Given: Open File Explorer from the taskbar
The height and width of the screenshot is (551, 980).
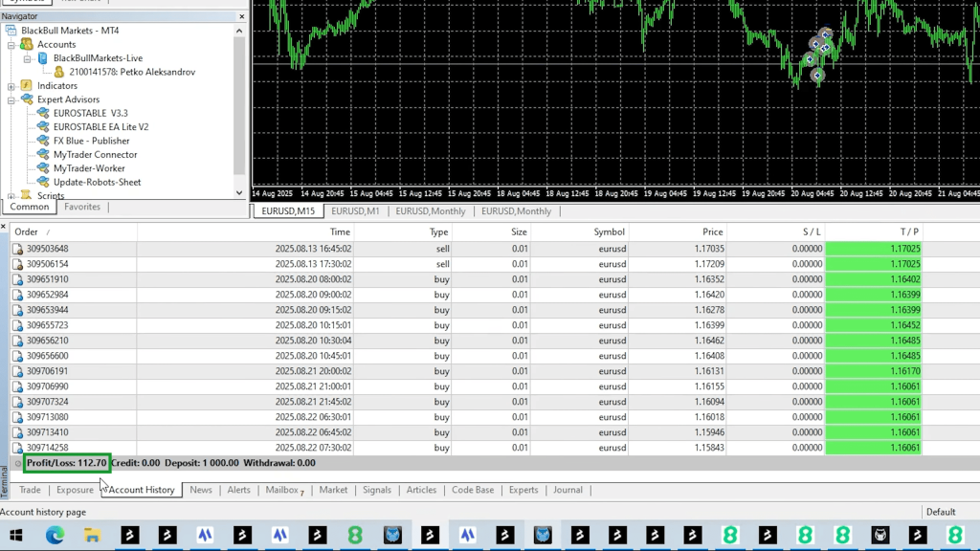Looking at the screenshot, I should pyautogui.click(x=92, y=536).
